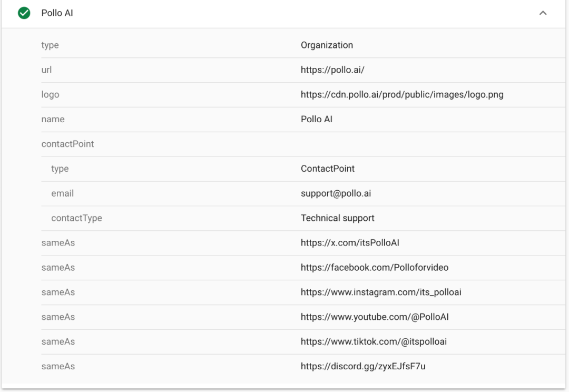This screenshot has height=392, width=569.
Task: Open the TikTok @itspolloai URL
Action: [x=374, y=342]
